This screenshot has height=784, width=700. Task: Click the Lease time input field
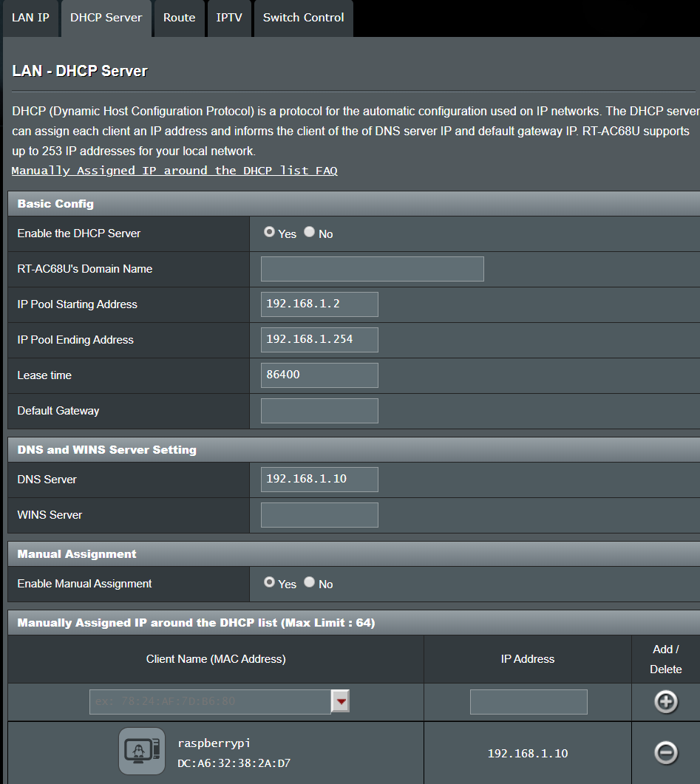(x=319, y=375)
